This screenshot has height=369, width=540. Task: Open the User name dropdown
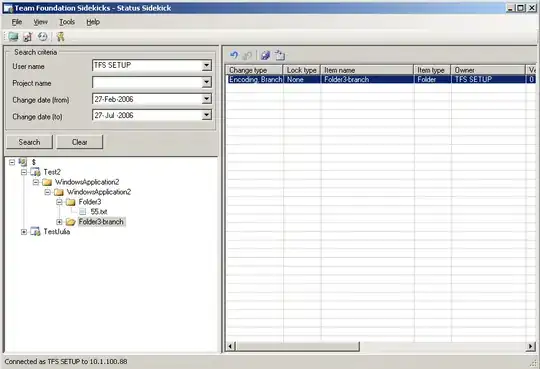tap(206, 65)
